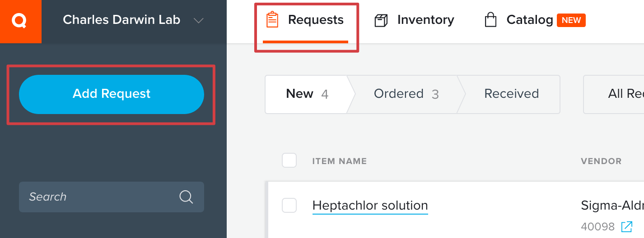Viewport: 644px width, 238px height.
Task: Sort by the ITEM NAME column header
Action: (340, 161)
